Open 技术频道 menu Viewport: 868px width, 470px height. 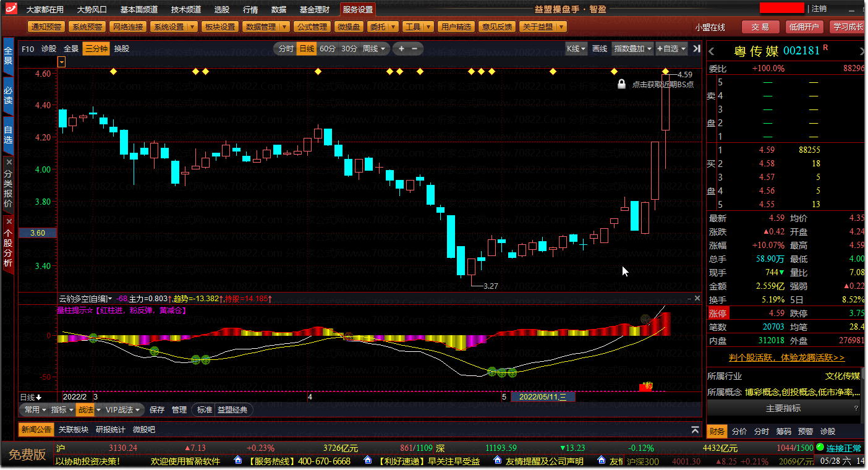coord(186,10)
